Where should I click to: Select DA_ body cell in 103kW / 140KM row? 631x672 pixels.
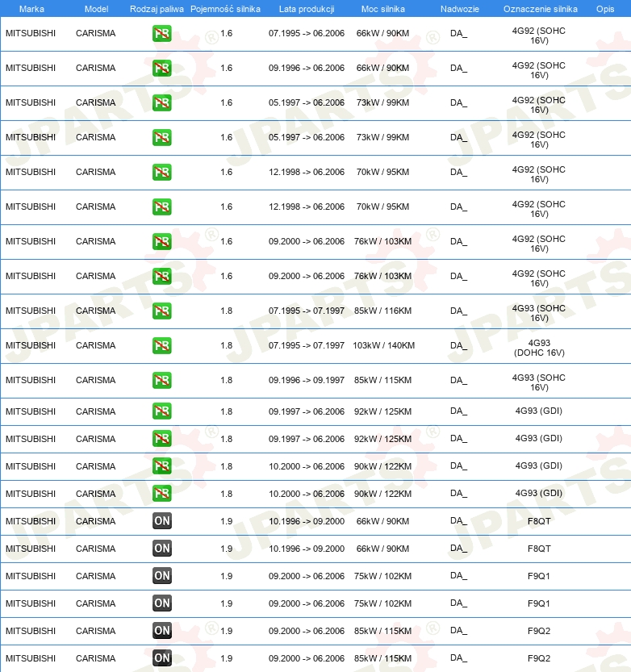[458, 346]
